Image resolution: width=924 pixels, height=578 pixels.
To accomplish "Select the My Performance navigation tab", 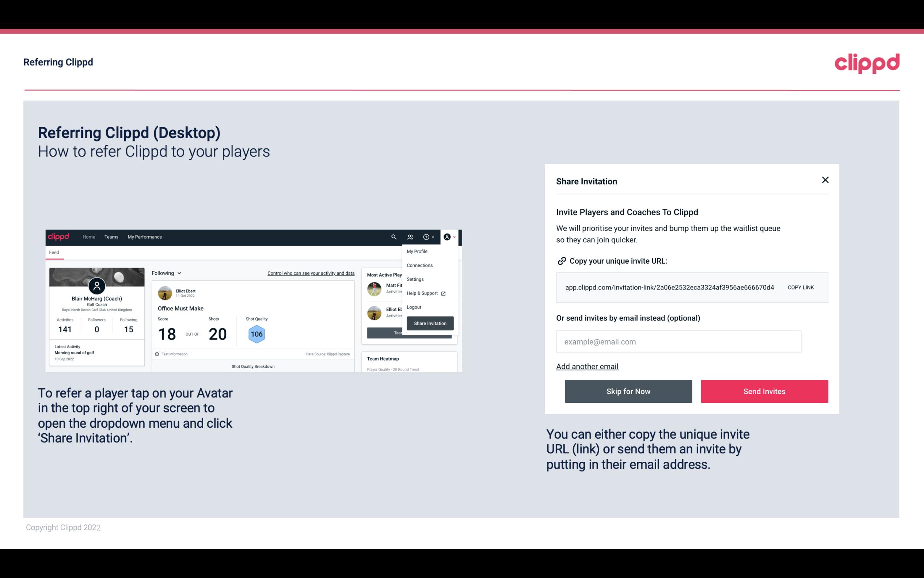I will click(x=144, y=237).
